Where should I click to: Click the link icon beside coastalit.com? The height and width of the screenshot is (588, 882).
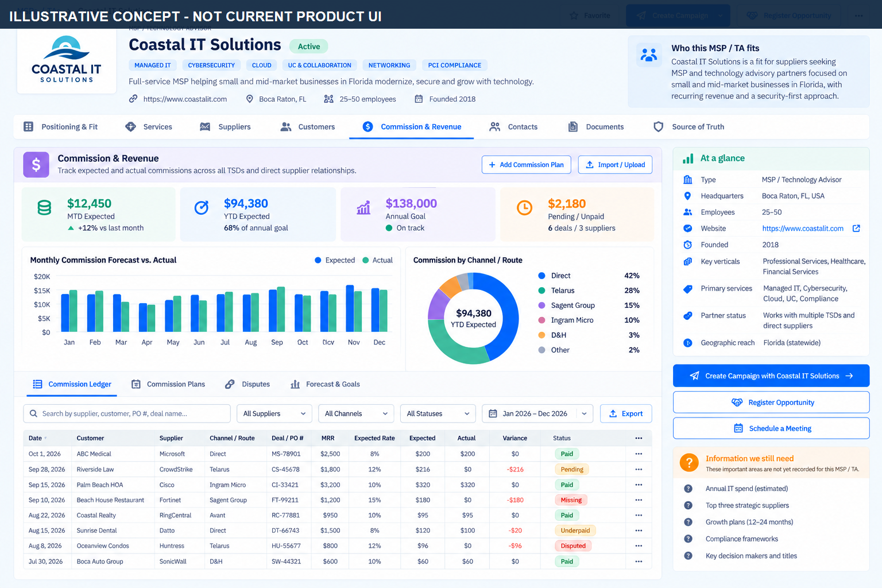133,99
